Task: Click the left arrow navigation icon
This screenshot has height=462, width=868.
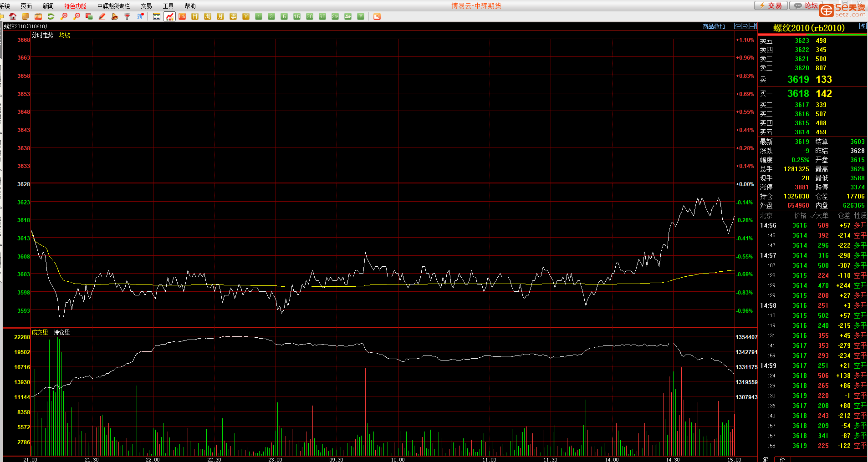Action: [x=738, y=26]
